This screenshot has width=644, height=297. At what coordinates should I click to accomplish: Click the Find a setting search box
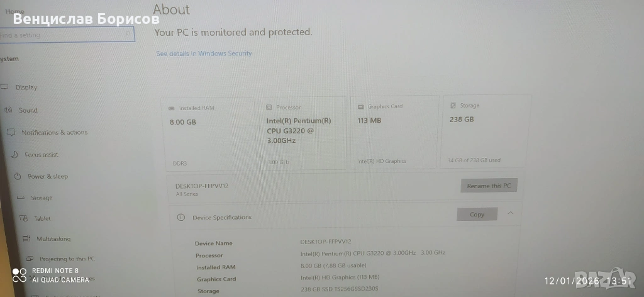67,34
